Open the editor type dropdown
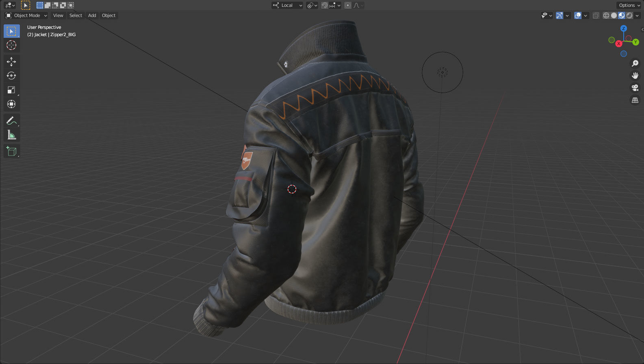 pos(10,5)
